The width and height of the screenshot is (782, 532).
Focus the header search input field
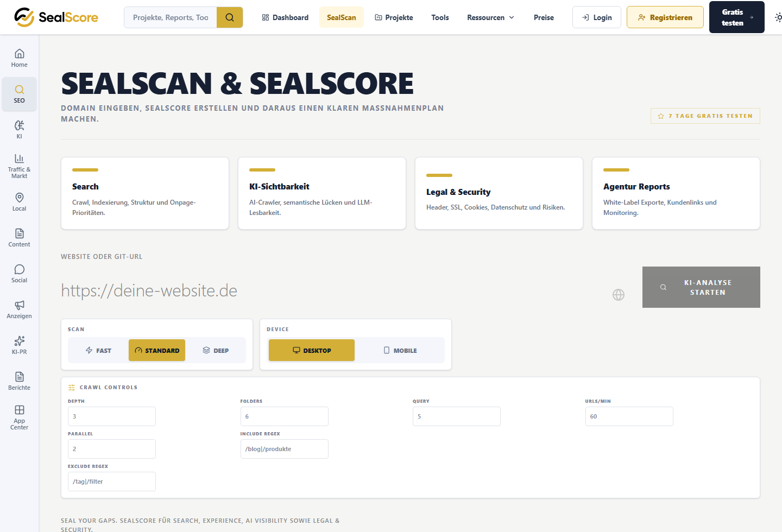click(171, 17)
